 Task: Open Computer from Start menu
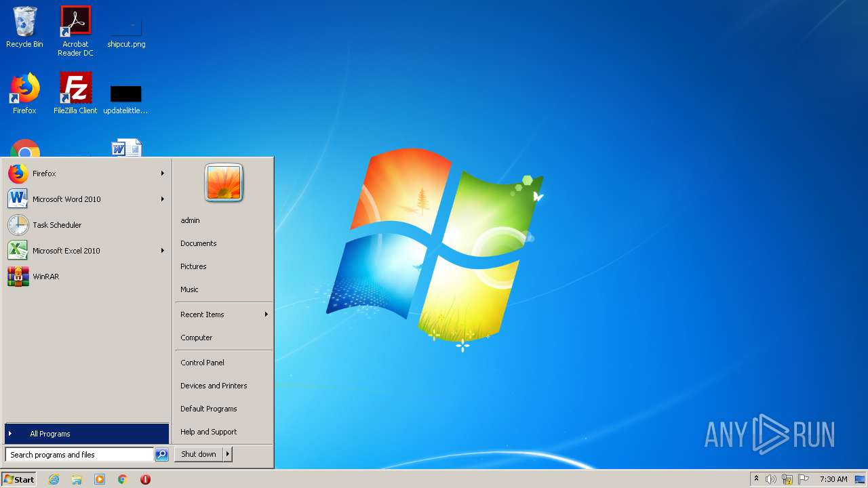(197, 338)
